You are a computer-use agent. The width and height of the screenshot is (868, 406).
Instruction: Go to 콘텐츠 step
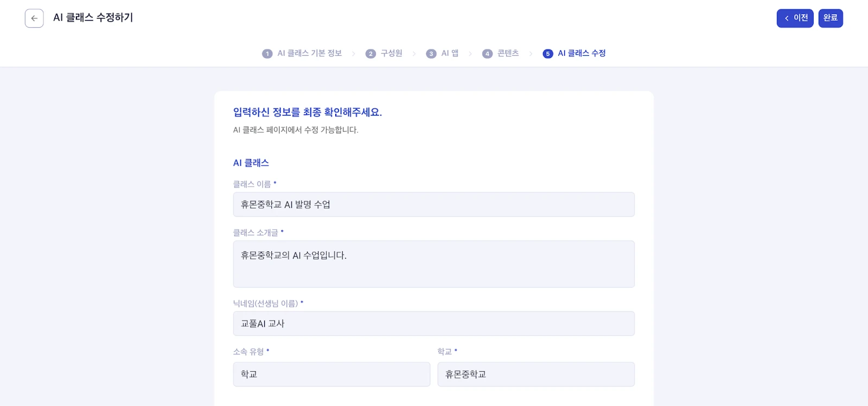click(x=508, y=53)
